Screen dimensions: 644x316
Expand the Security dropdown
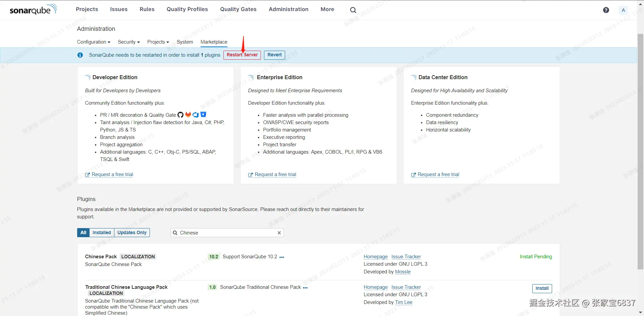coord(129,42)
